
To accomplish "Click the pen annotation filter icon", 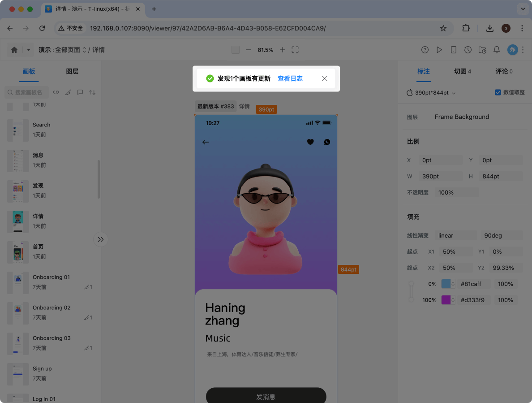I will tap(68, 92).
